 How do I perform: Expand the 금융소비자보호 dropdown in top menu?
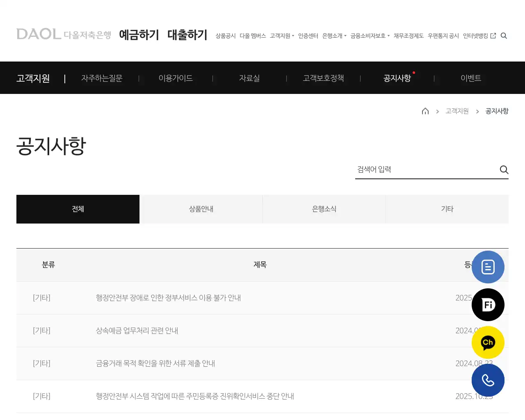(x=370, y=36)
